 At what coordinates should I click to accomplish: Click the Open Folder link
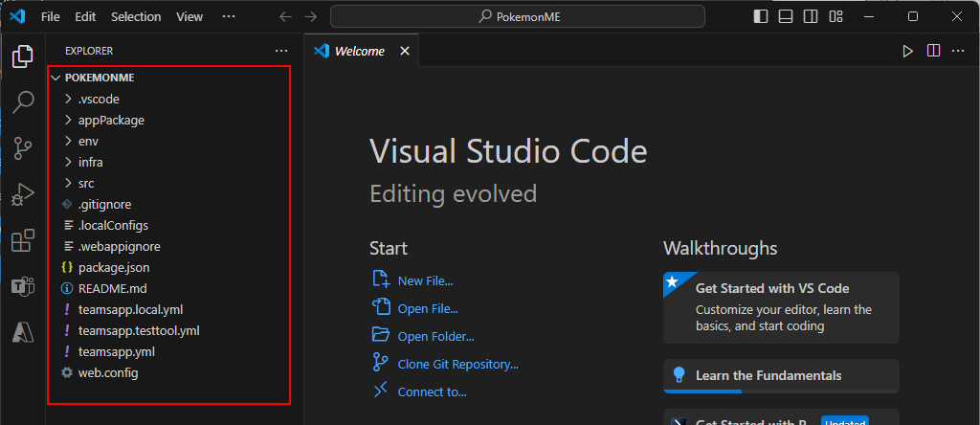tap(436, 336)
